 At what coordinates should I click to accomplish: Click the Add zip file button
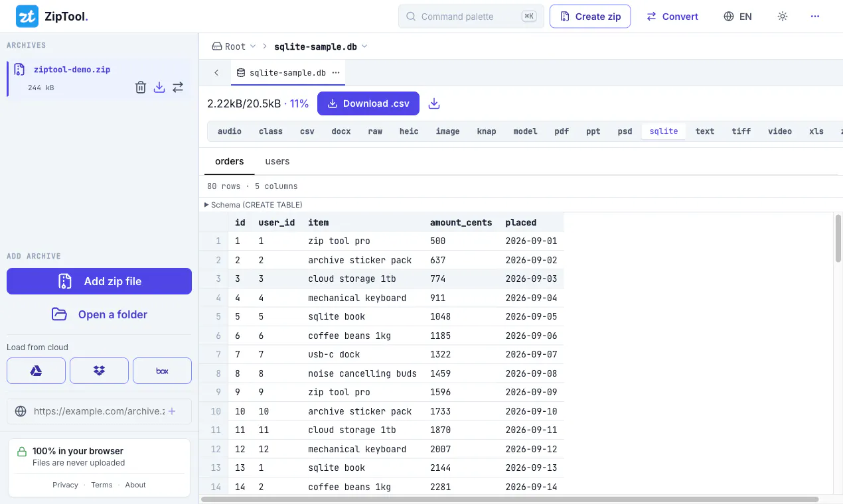99,281
